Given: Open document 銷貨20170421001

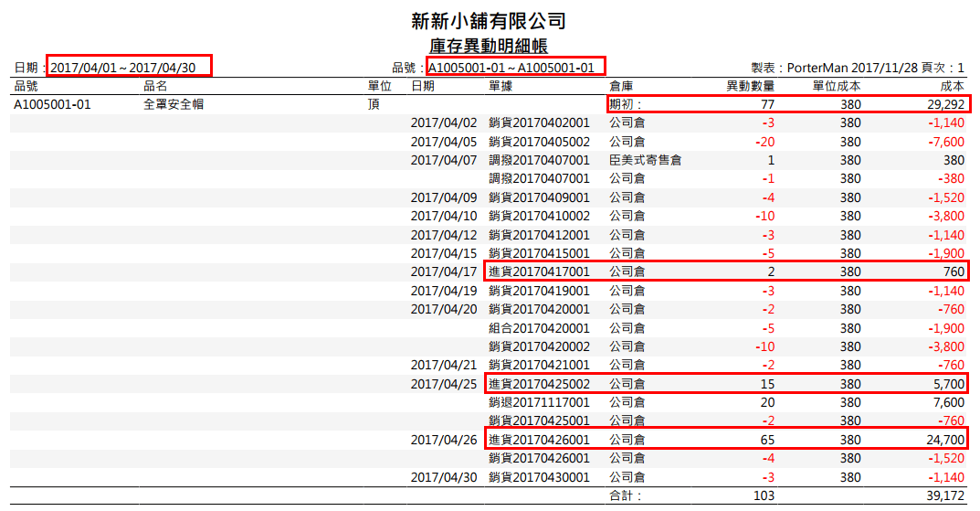Looking at the screenshot, I should pyautogui.click(x=539, y=365).
